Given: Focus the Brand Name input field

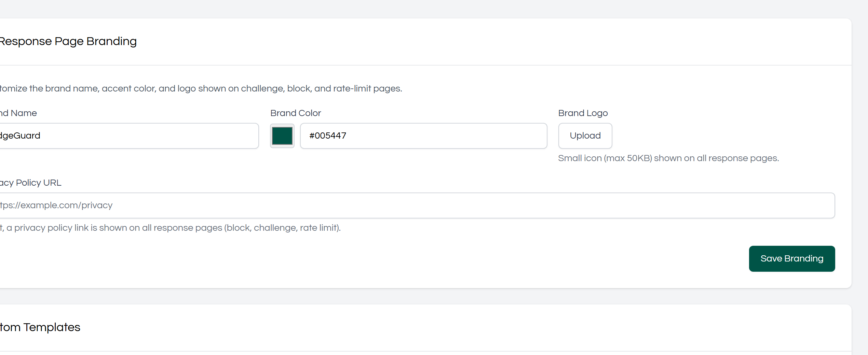Looking at the screenshot, I should point(129,136).
